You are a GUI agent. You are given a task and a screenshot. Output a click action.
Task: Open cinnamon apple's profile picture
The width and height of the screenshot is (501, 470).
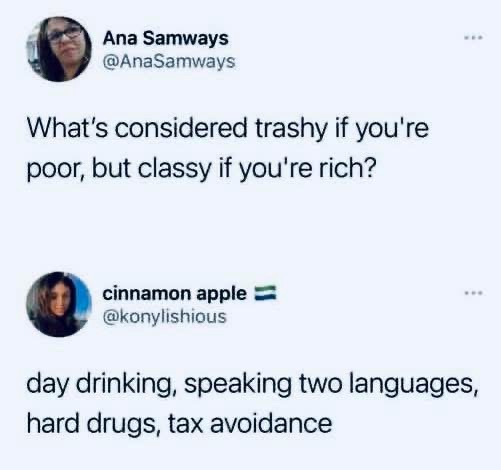click(59, 304)
